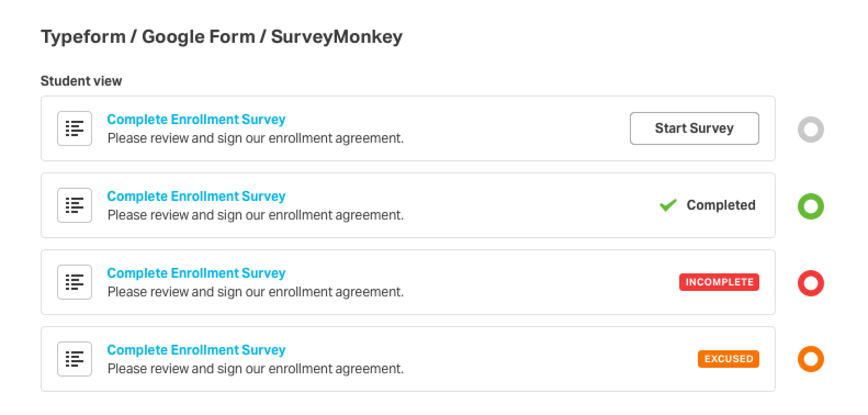The width and height of the screenshot is (868, 415).
Task: Select the green status circle
Action: point(810,206)
